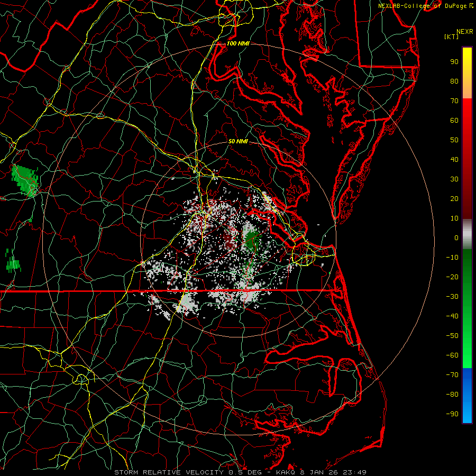Select the 100 NMI range ring label
This screenshot has width=476, height=476.
tap(238, 43)
